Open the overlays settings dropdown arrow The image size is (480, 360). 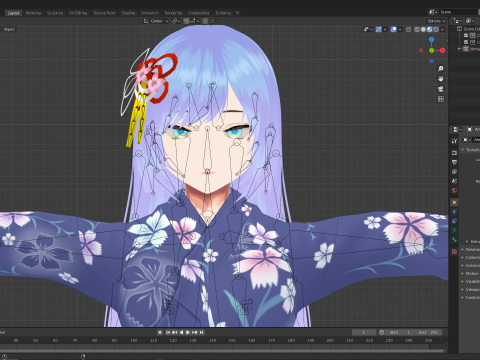[400, 29]
